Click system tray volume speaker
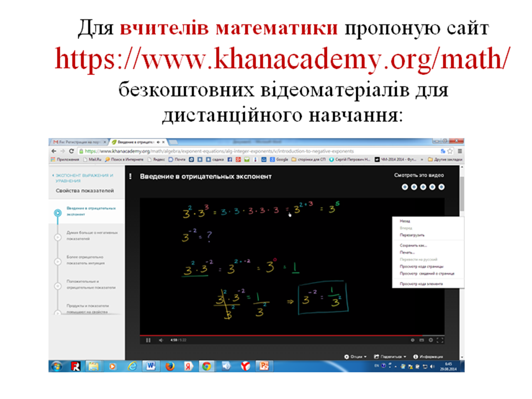Screen dimensions: 532x399 coord(432,366)
